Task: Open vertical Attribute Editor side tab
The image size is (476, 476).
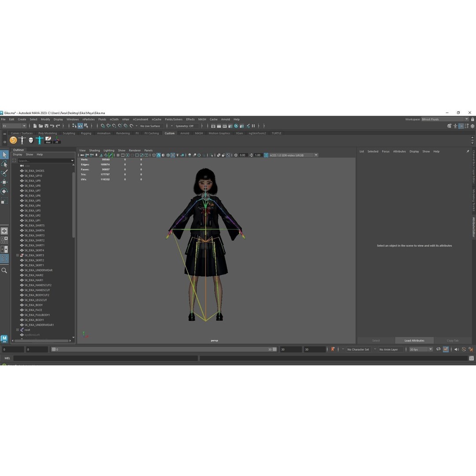Action: pyautogui.click(x=473, y=227)
